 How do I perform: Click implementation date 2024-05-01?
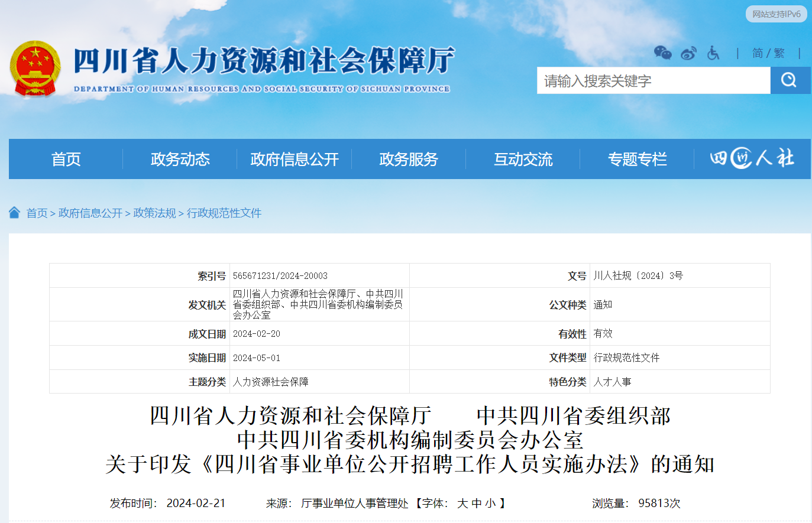[x=257, y=358]
